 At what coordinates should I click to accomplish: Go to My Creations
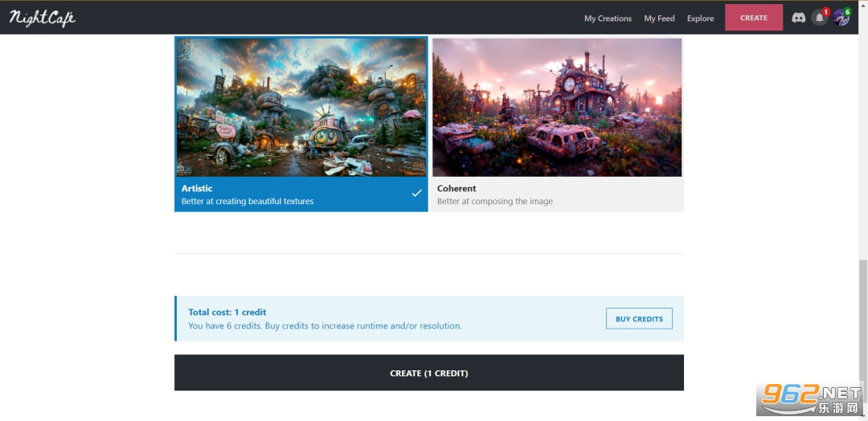[608, 18]
